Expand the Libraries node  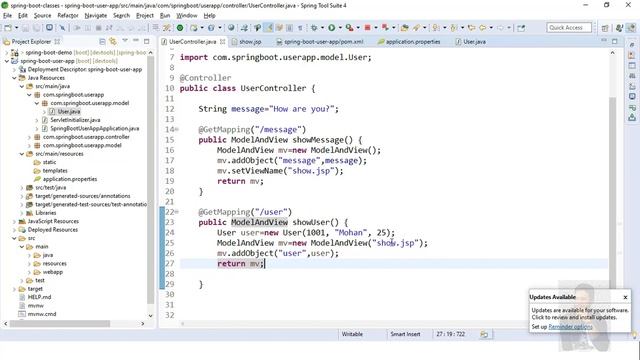point(22,213)
